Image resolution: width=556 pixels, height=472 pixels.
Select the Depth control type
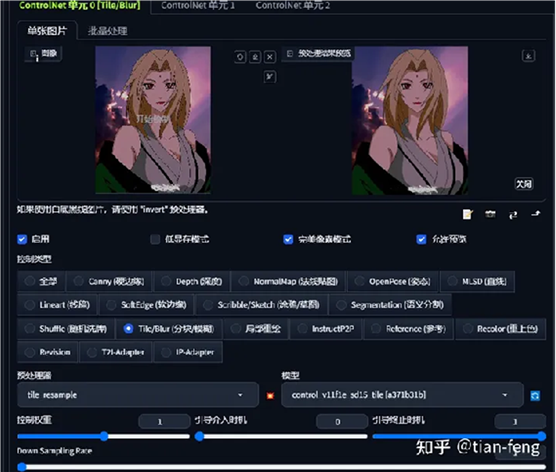point(192,281)
